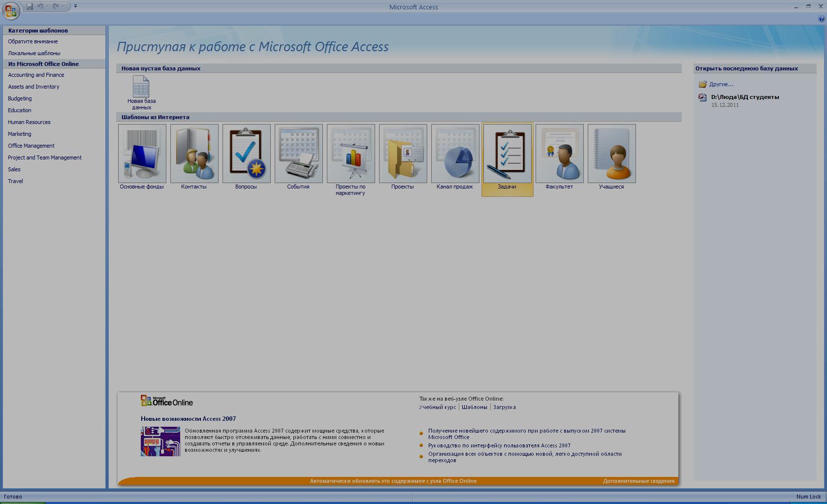
Task: Open the Шаблоны link
Action: tap(475, 407)
